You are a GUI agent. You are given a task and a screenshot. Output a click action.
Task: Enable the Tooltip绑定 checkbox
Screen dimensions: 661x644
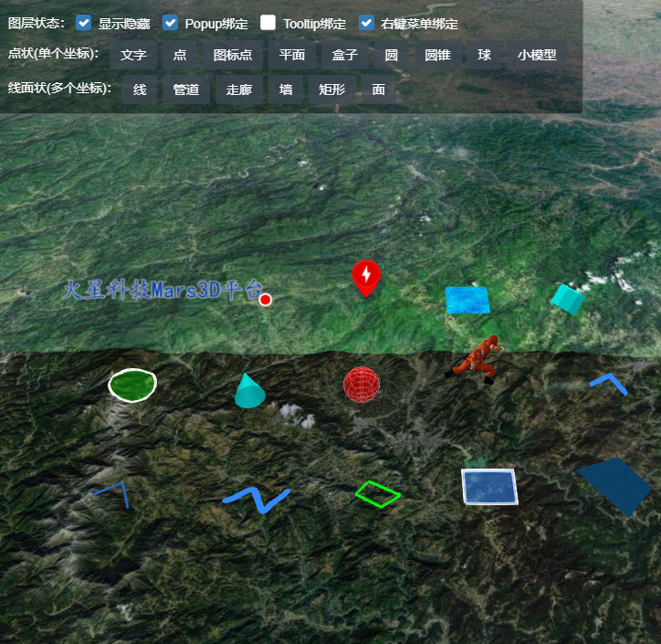[x=268, y=23]
